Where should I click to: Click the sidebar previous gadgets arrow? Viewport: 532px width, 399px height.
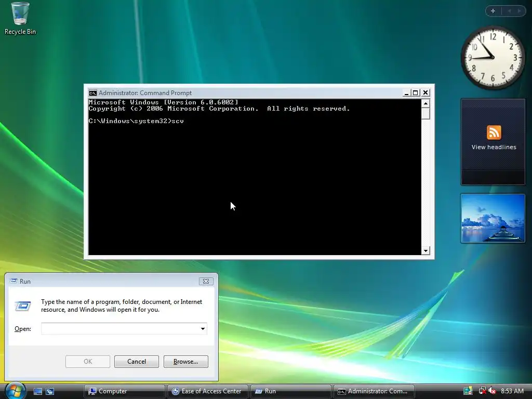509,11
